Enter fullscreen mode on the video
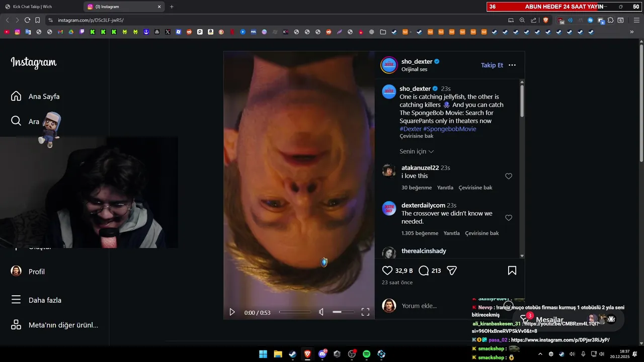This screenshot has height=362, width=644. tap(365, 312)
